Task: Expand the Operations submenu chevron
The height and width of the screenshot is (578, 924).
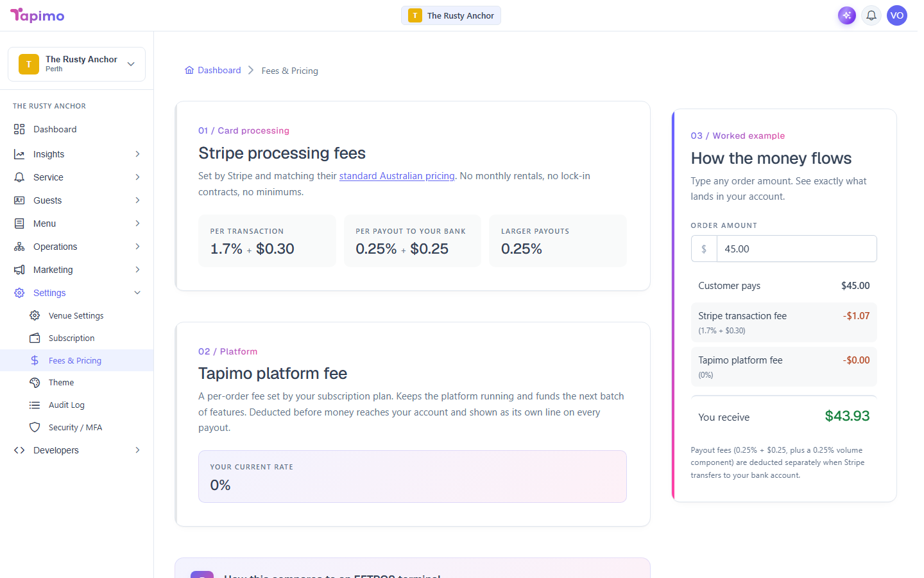Action: click(x=137, y=247)
